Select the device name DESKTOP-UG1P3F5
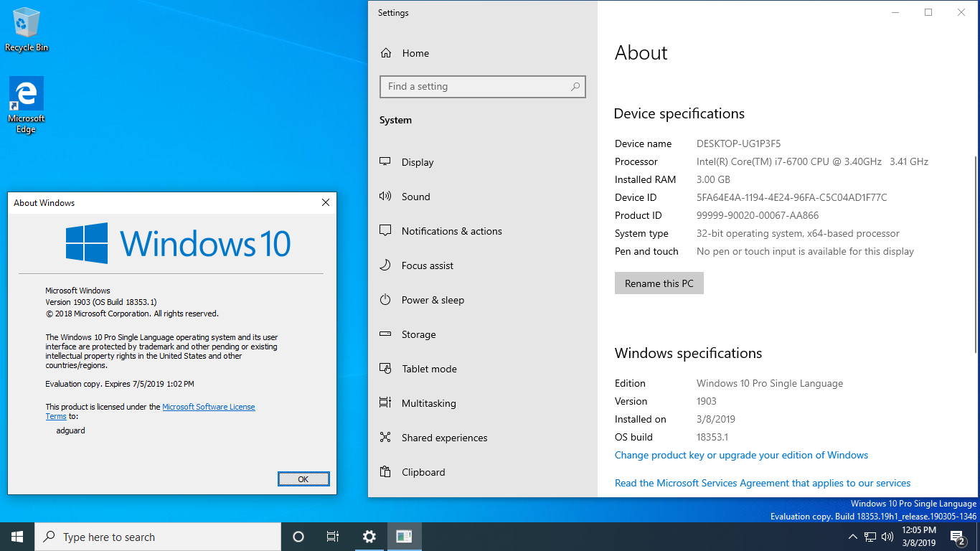Viewport: 980px width, 551px height. (738, 143)
